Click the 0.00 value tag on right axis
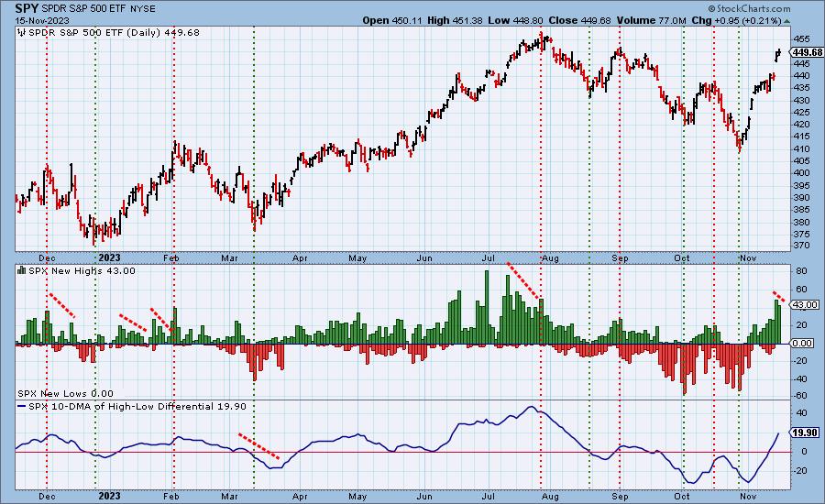 tap(803, 343)
